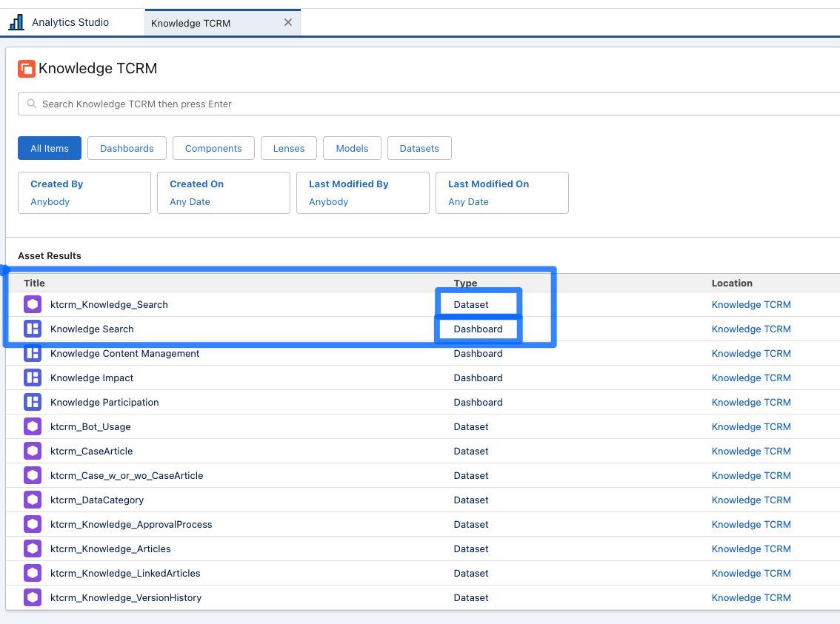
Task: Open the ktcrm_CaseArticle title
Action: 92,451
